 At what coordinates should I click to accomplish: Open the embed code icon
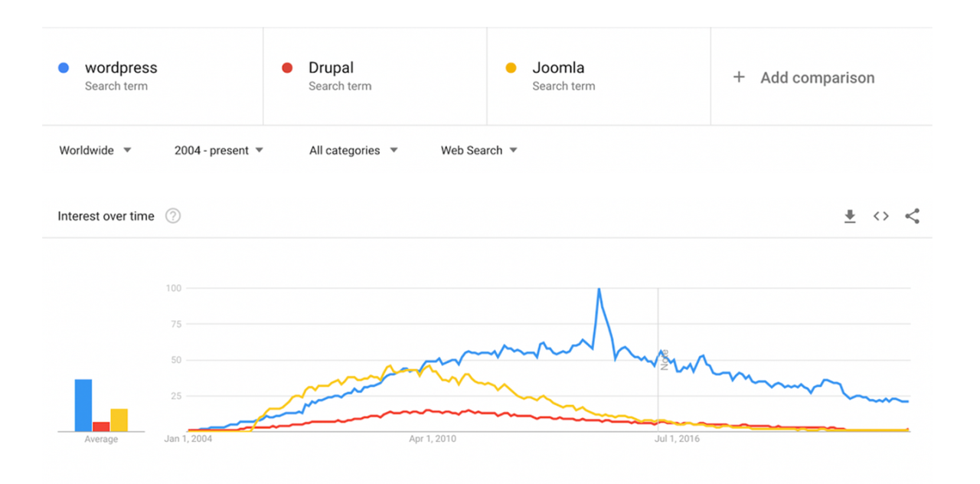click(880, 217)
